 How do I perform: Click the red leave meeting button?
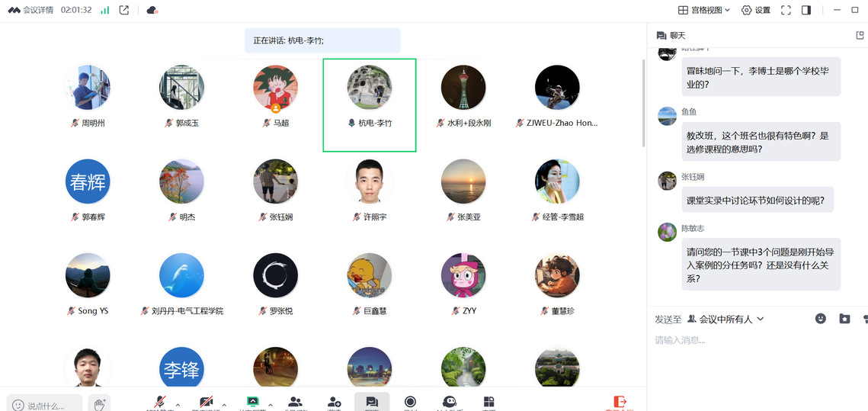[x=620, y=402]
